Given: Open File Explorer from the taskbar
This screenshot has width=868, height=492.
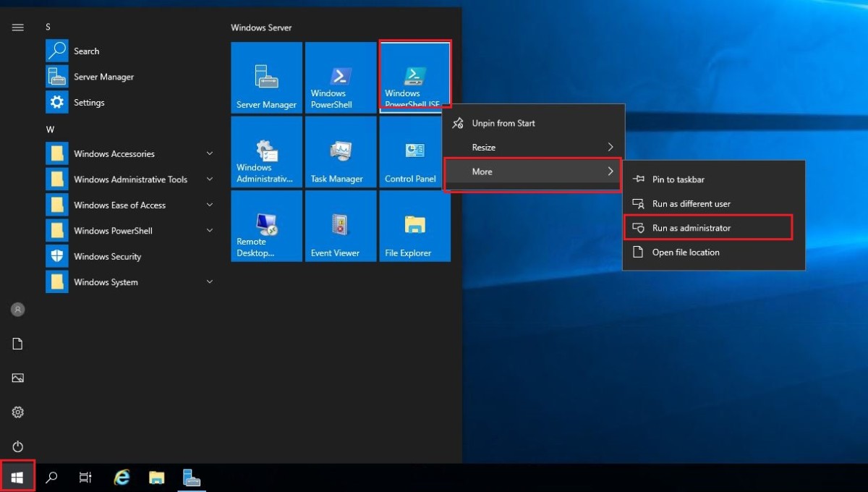Looking at the screenshot, I should (x=157, y=478).
